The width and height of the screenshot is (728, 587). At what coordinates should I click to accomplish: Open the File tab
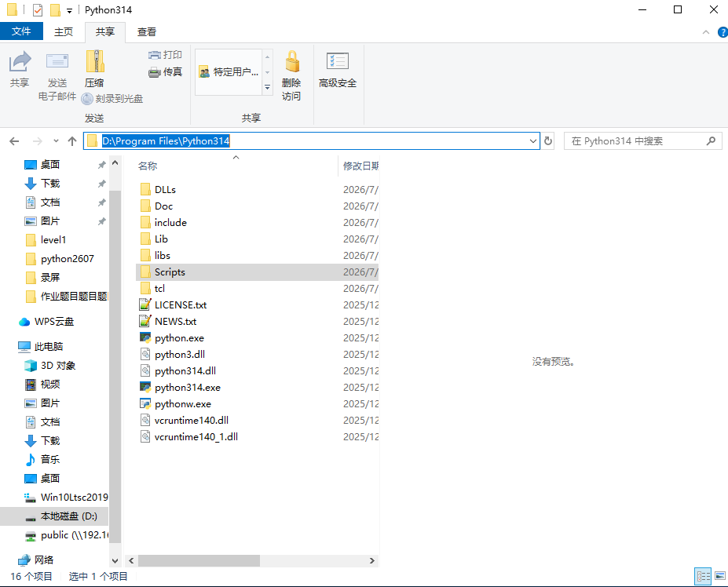(21, 31)
